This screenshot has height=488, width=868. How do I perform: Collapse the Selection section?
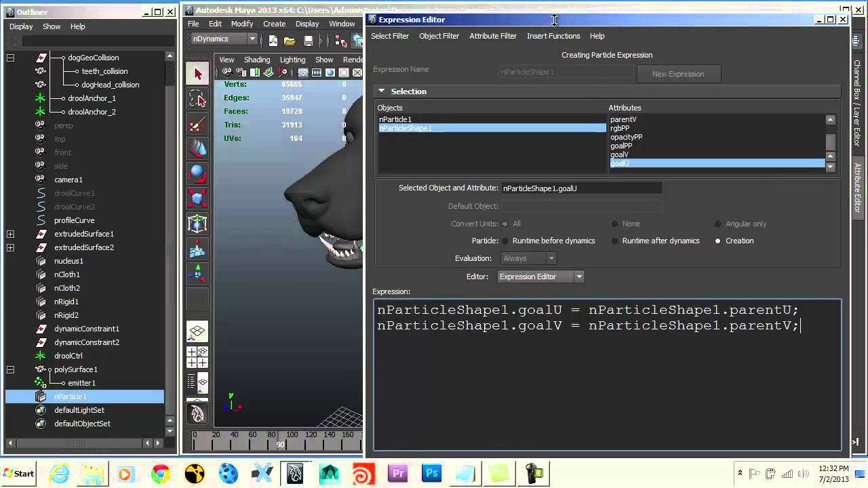pyautogui.click(x=381, y=91)
